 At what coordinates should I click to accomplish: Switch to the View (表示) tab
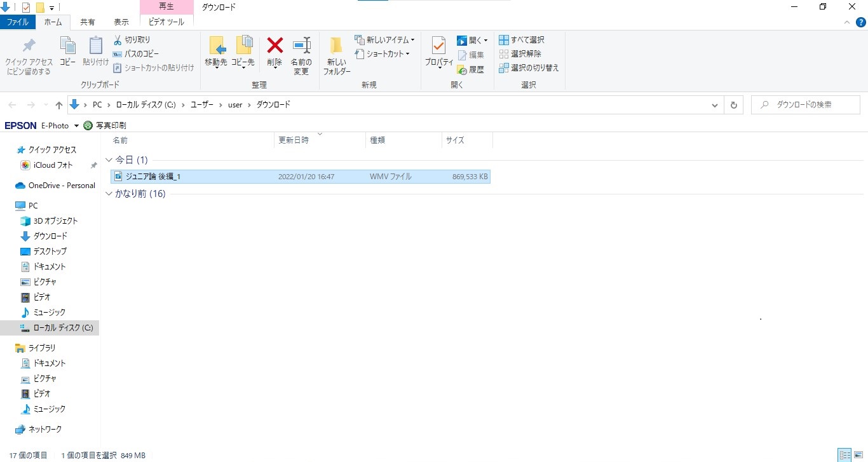[x=121, y=22]
